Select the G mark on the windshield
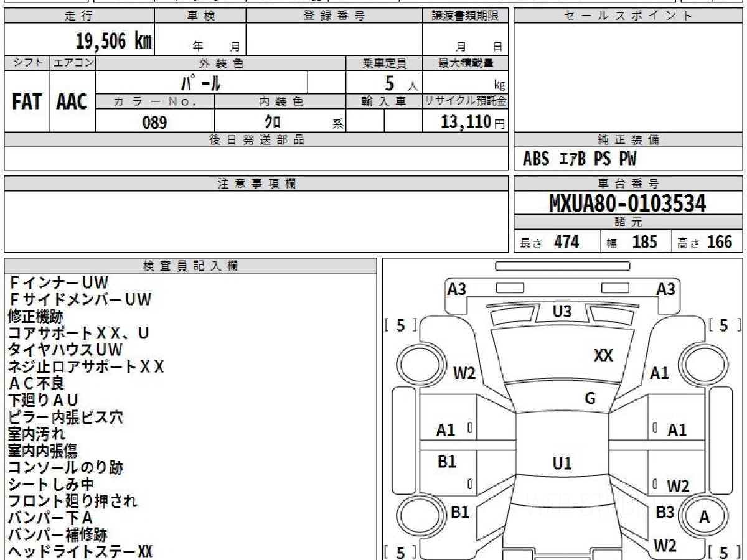The height and width of the screenshot is (560, 747). pyautogui.click(x=590, y=399)
